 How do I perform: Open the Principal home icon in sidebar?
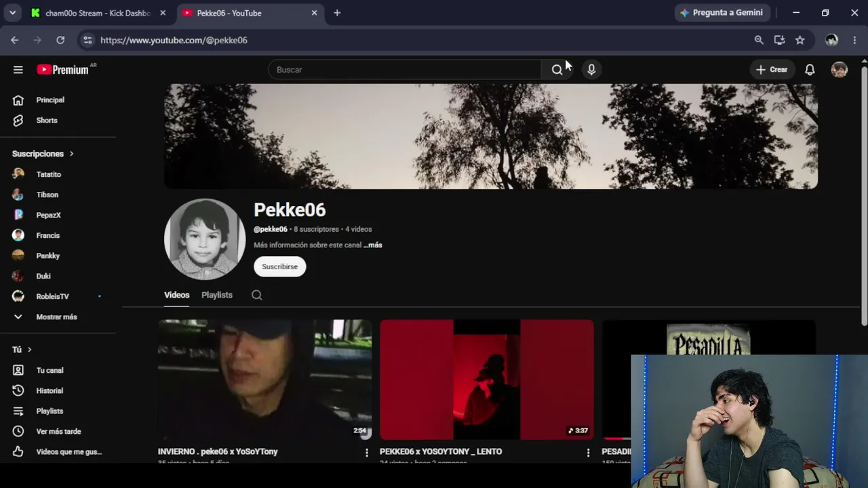coord(18,100)
